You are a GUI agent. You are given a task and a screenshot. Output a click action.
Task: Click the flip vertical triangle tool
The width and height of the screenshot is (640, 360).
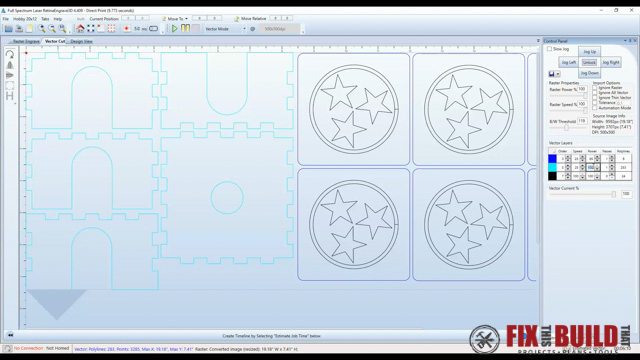[x=10, y=75]
